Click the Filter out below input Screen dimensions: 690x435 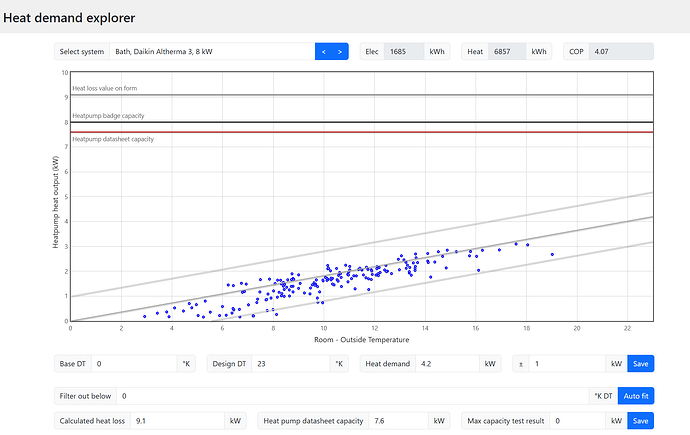(x=352, y=396)
